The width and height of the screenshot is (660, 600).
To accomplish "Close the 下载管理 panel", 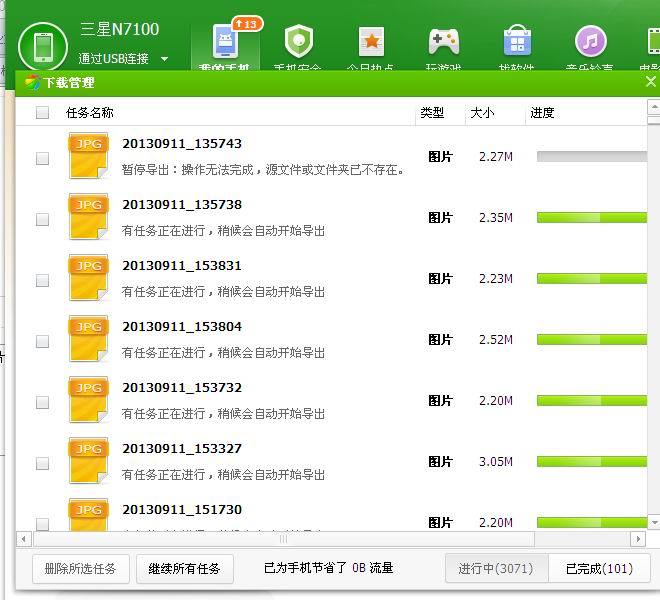I will [651, 82].
